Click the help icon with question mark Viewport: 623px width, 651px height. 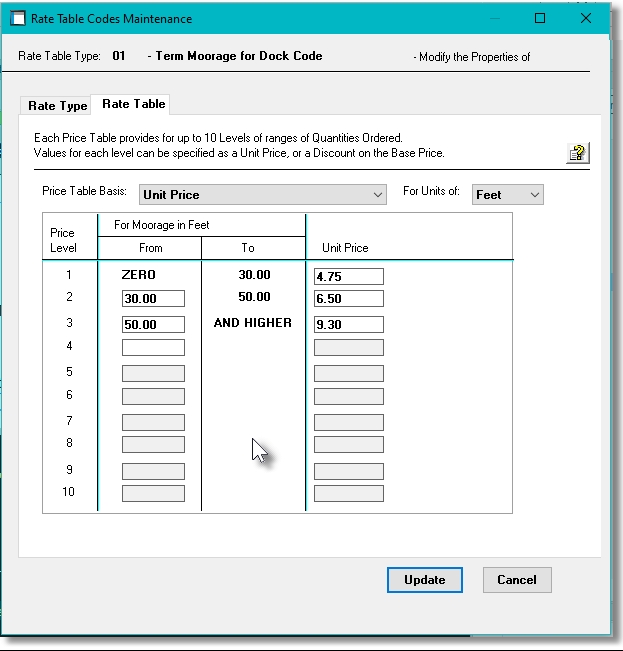(578, 153)
